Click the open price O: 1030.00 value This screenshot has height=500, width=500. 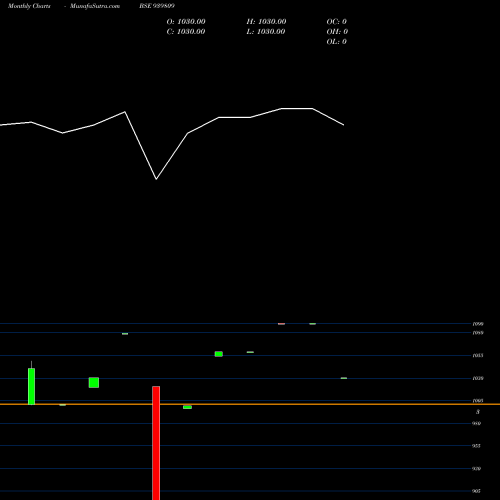click(x=186, y=22)
